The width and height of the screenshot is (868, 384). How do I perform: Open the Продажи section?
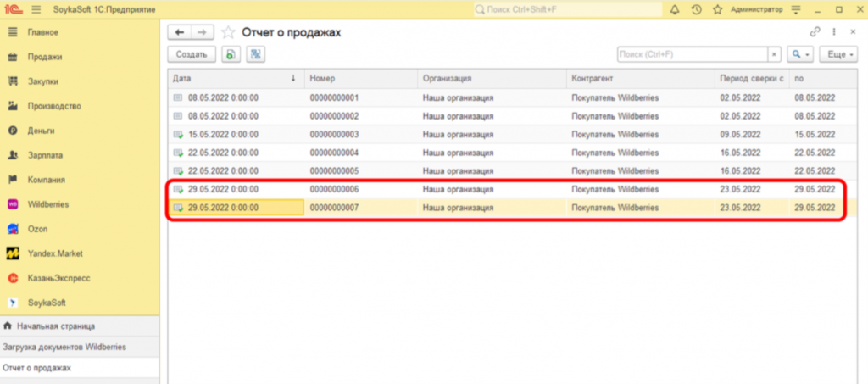43,57
